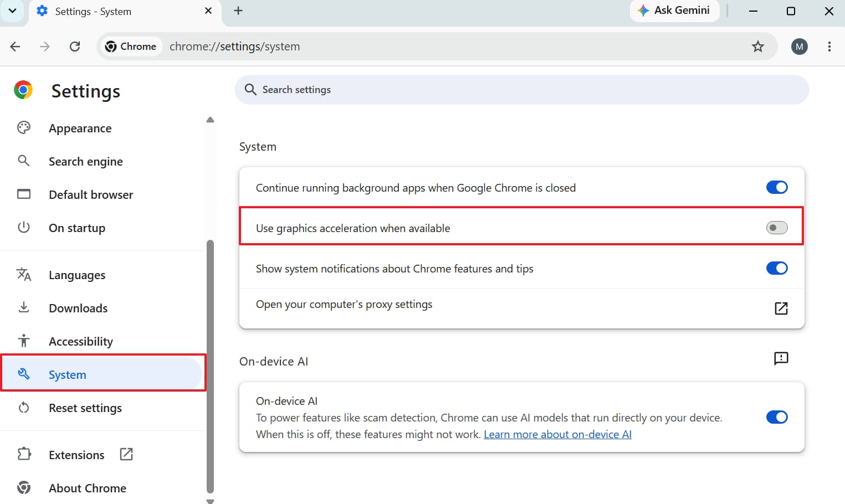Go back with the back arrow
The image size is (845, 504).
pos(15,47)
